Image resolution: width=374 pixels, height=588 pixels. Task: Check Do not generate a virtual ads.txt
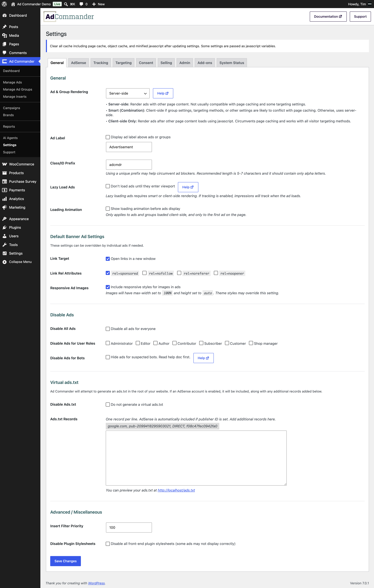coord(108,404)
